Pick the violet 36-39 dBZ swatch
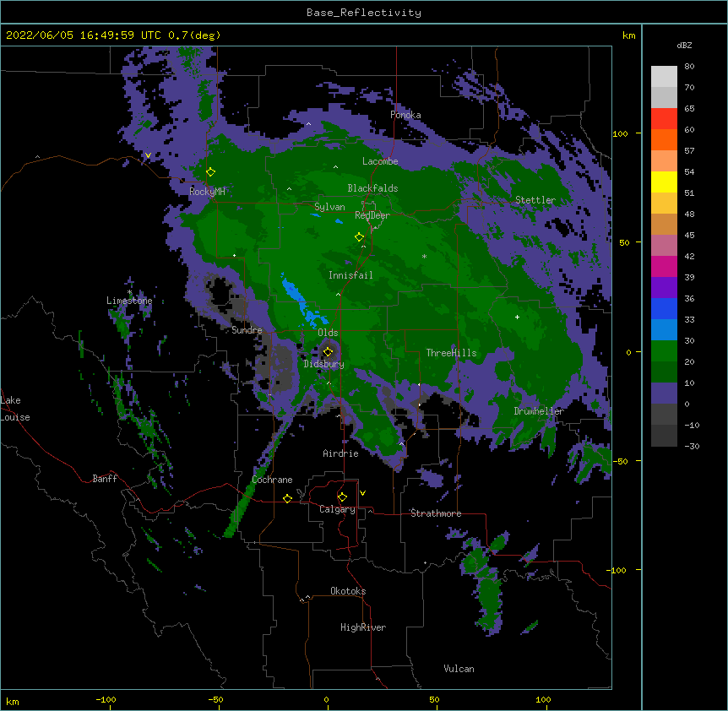 point(664,288)
